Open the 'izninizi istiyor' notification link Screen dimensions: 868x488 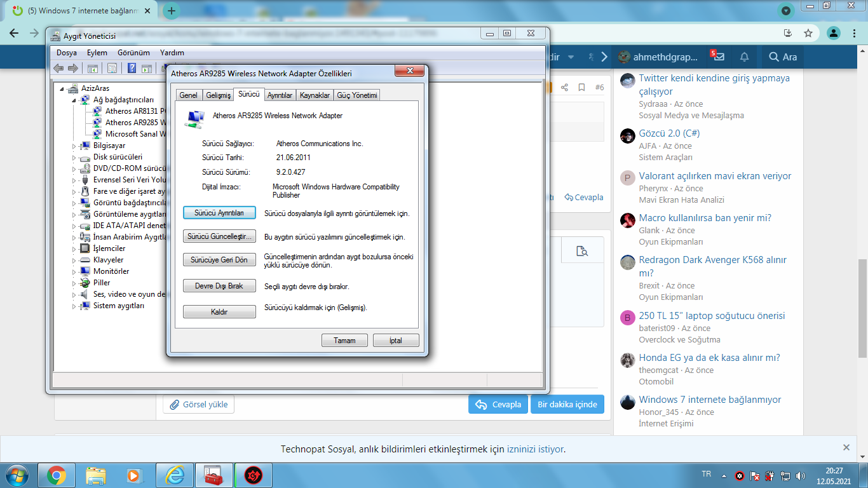535,449
